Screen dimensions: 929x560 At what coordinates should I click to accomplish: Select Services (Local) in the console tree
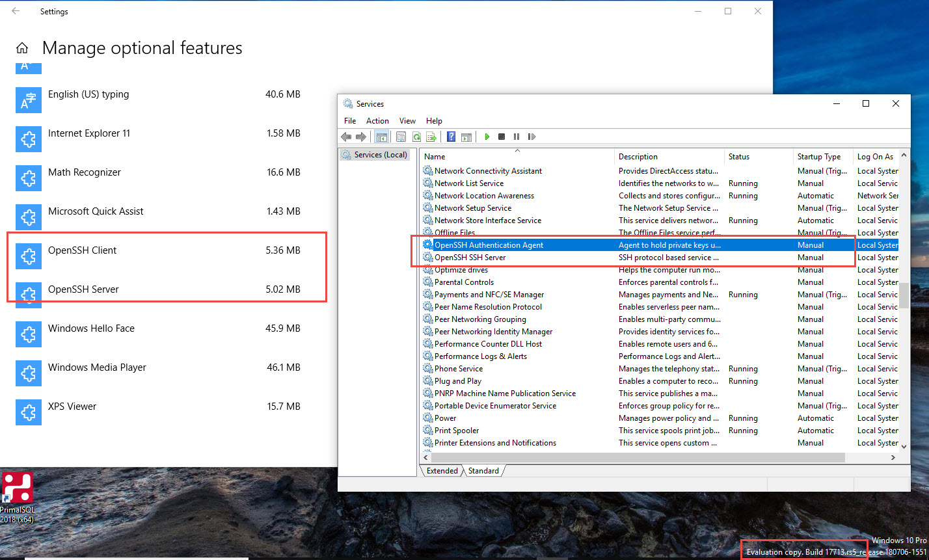375,155
